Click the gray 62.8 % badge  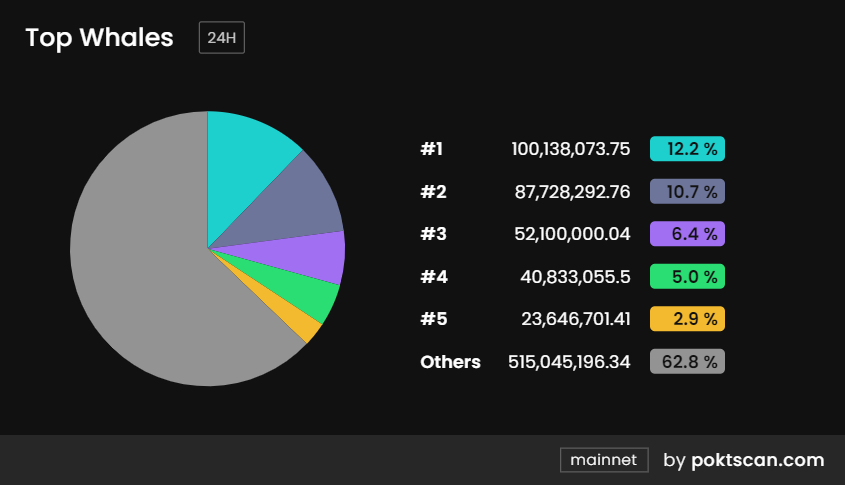coord(687,361)
